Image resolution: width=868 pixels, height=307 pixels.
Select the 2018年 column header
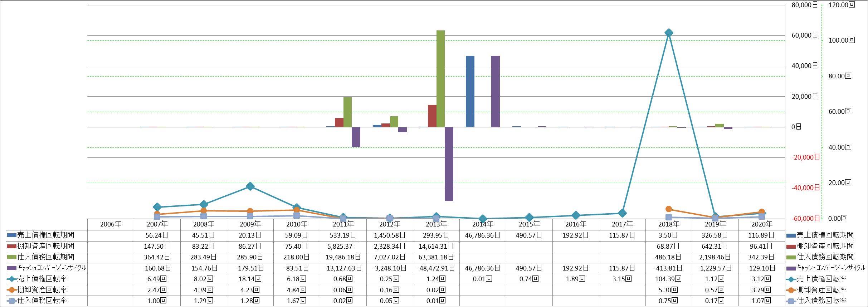click(x=669, y=224)
